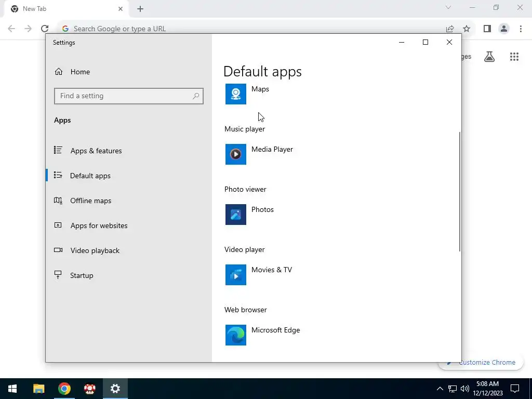Click the Settings window vertical scrollbar
The image size is (532, 399).
click(x=460, y=192)
